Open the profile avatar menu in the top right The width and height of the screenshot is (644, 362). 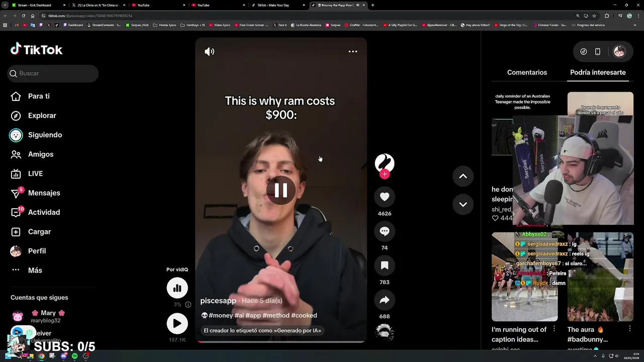[x=619, y=51]
